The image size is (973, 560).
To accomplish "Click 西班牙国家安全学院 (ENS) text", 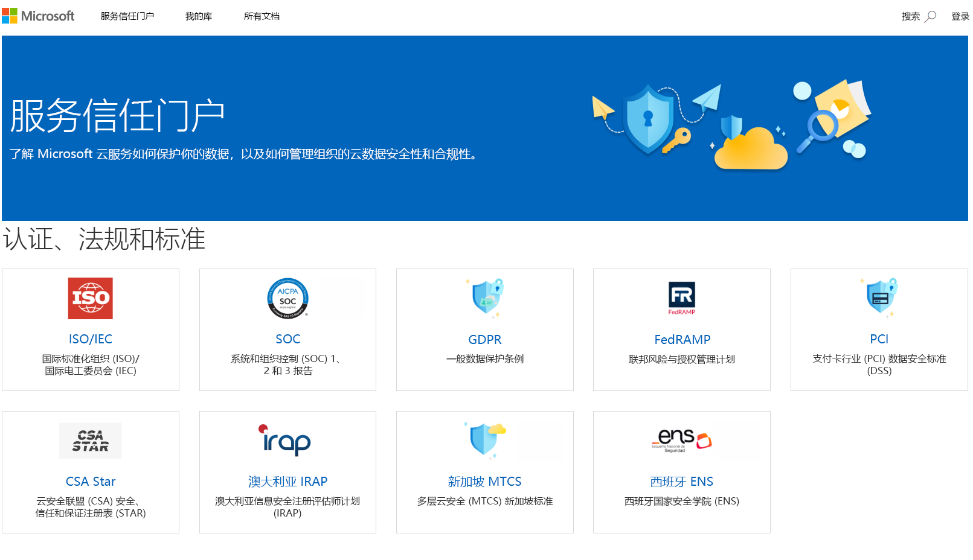I will click(682, 501).
